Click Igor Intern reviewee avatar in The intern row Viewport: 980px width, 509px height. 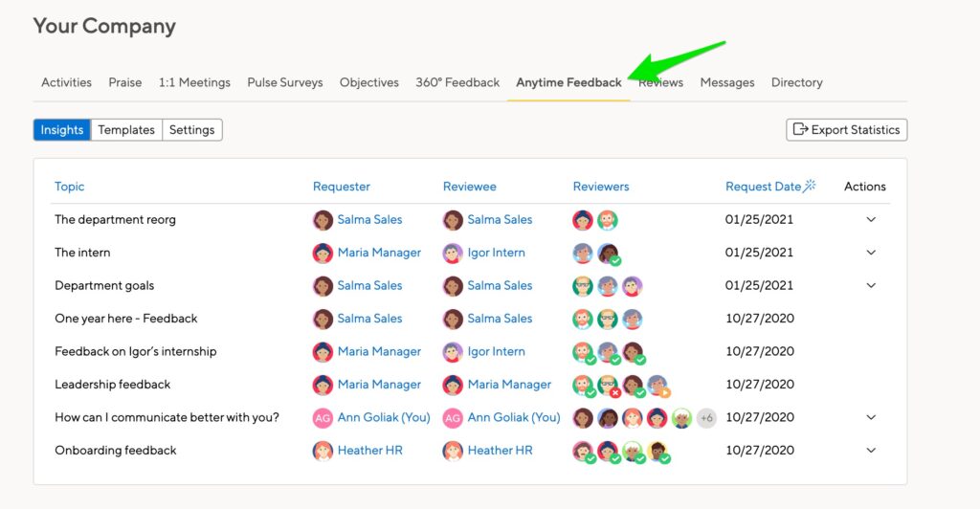[453, 253]
